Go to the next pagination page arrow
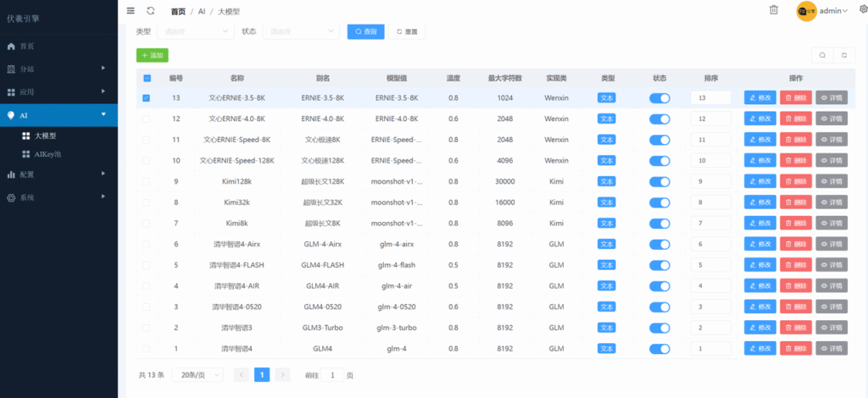The width and height of the screenshot is (868, 398). (x=283, y=374)
